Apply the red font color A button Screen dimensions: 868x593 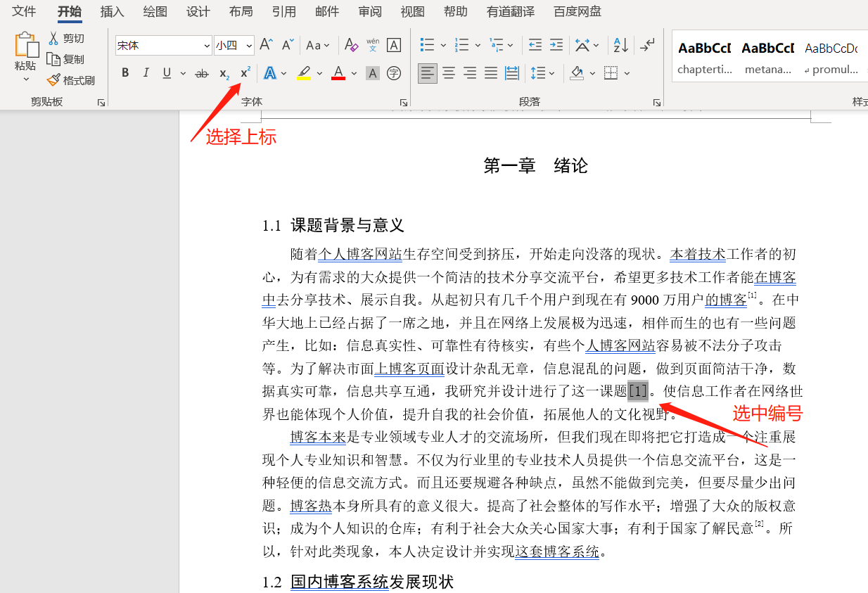click(x=338, y=73)
